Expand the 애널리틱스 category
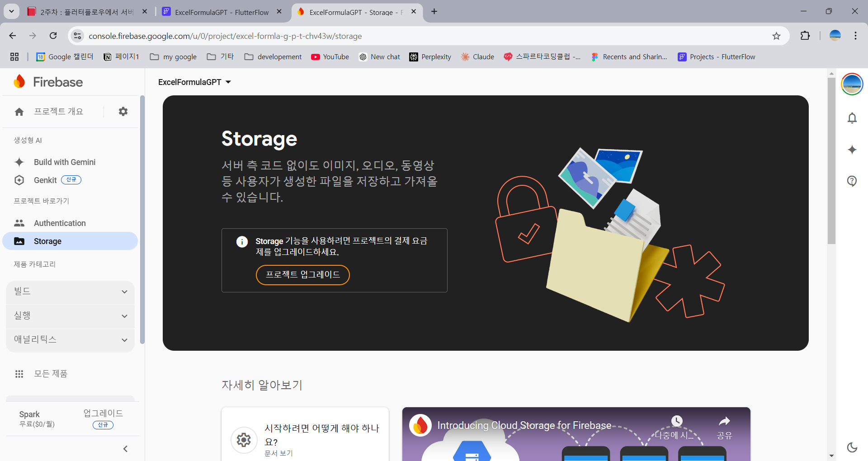 click(70, 340)
